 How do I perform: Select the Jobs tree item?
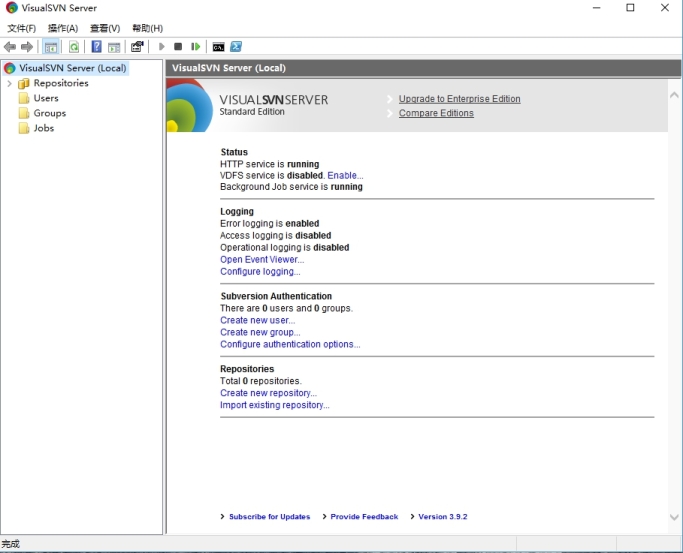click(44, 128)
